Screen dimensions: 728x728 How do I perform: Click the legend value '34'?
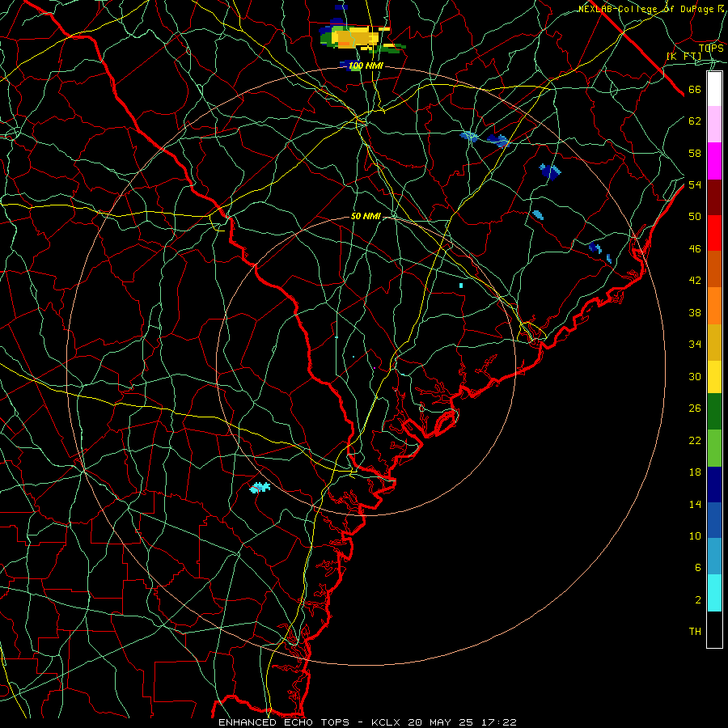(x=695, y=345)
